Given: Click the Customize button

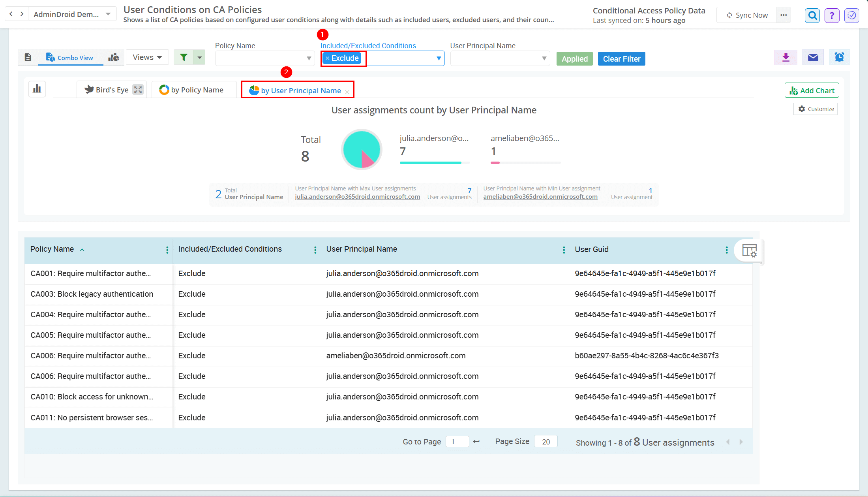Looking at the screenshot, I should click(x=816, y=109).
